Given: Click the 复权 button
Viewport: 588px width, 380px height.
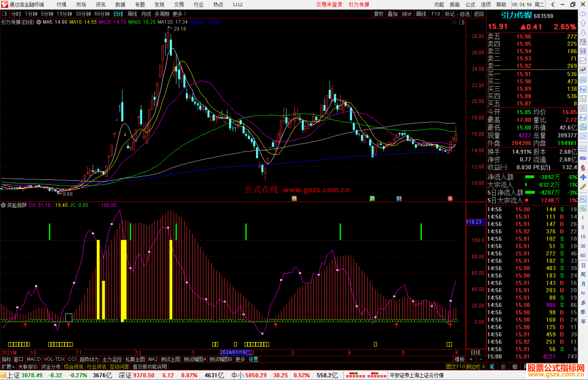Looking at the screenshot, I should click(379, 14).
